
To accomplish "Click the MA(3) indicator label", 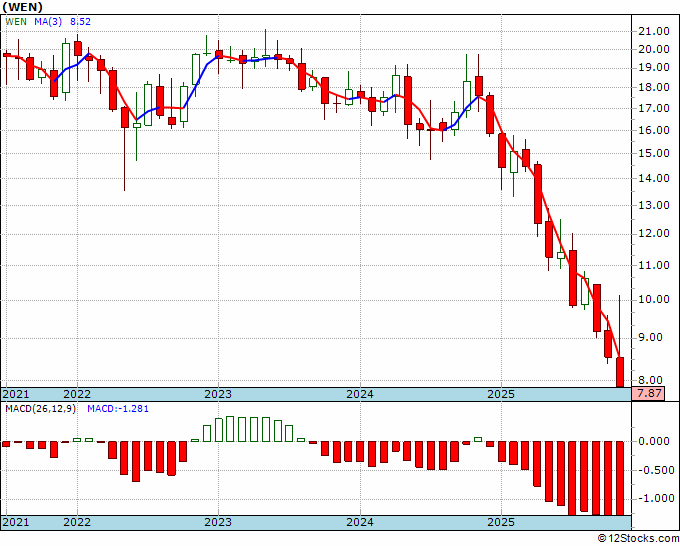I will 48,22.
